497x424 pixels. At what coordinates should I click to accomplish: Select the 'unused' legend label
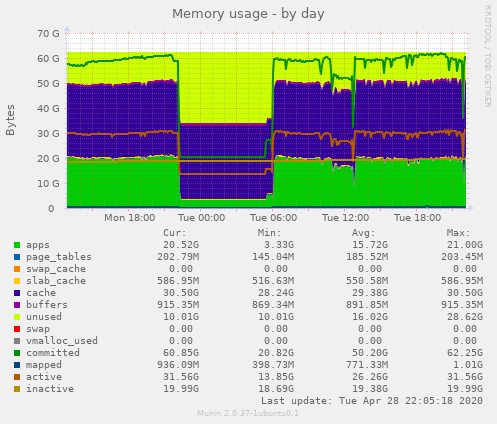[44, 317]
